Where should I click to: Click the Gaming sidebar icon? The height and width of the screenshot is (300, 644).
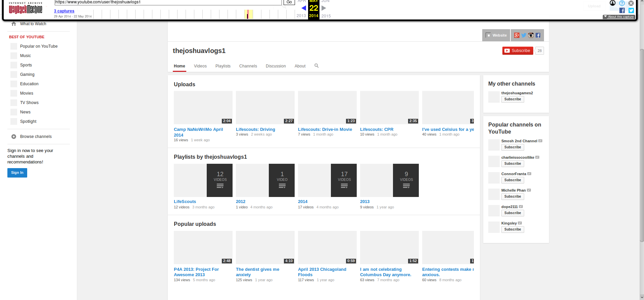[x=14, y=74]
